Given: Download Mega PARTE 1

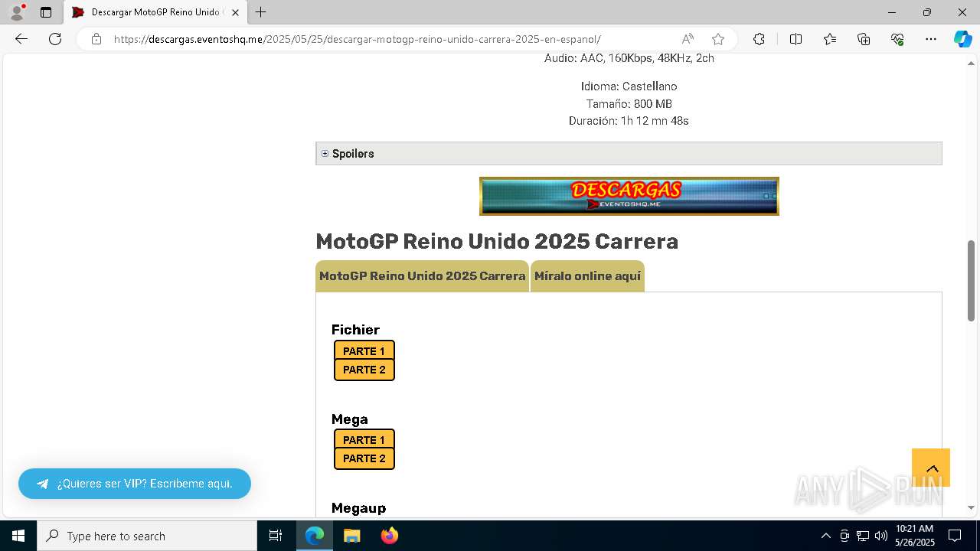Looking at the screenshot, I should tap(364, 440).
